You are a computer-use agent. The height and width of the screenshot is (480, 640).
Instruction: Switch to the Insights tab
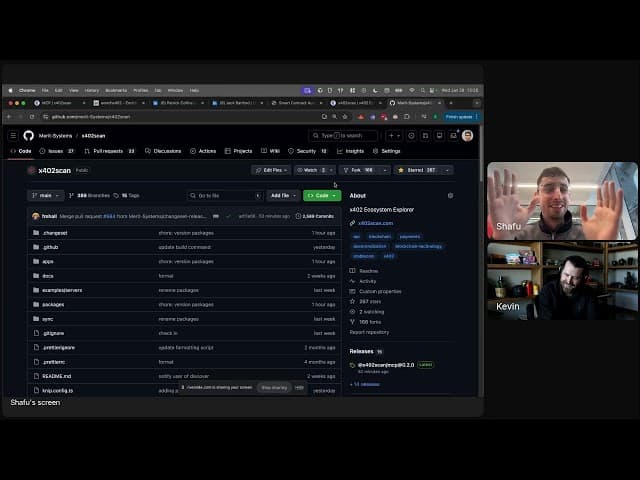click(x=350, y=151)
